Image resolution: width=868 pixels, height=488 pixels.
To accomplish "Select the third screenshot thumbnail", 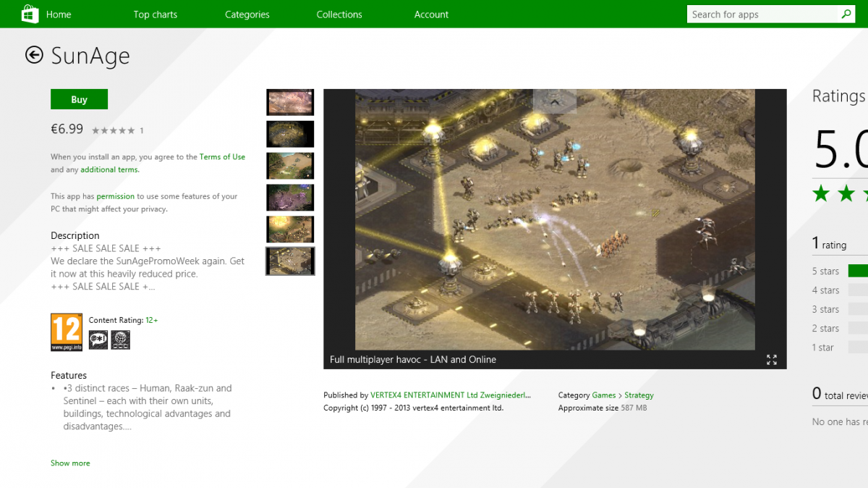I will (x=290, y=166).
